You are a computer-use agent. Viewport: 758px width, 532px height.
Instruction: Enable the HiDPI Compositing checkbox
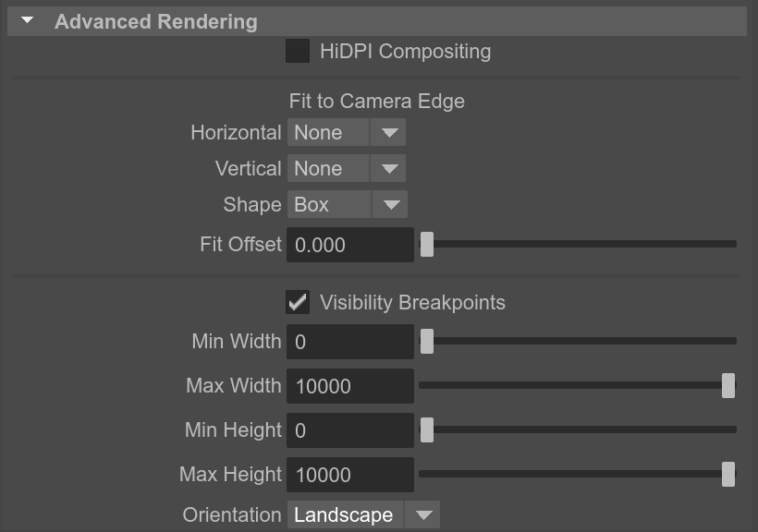point(298,51)
